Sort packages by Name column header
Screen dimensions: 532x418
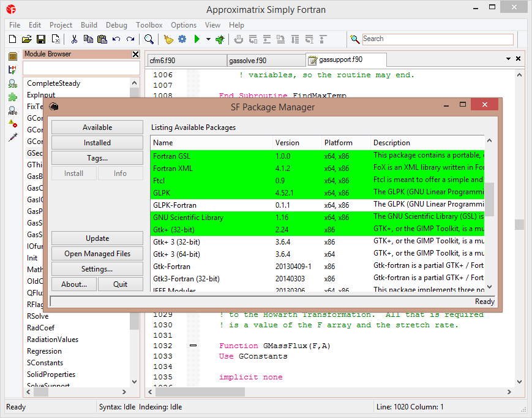[x=212, y=143]
